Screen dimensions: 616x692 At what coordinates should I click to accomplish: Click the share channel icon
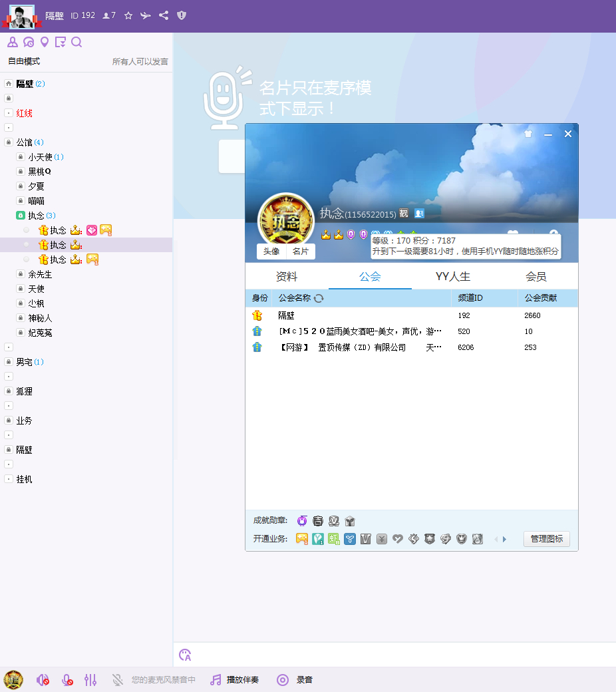(164, 15)
